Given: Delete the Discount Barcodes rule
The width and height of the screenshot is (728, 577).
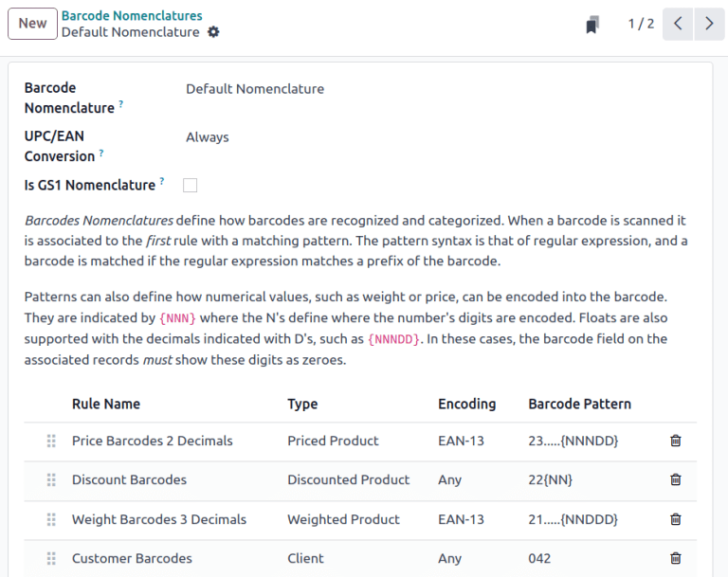Looking at the screenshot, I should [675, 479].
